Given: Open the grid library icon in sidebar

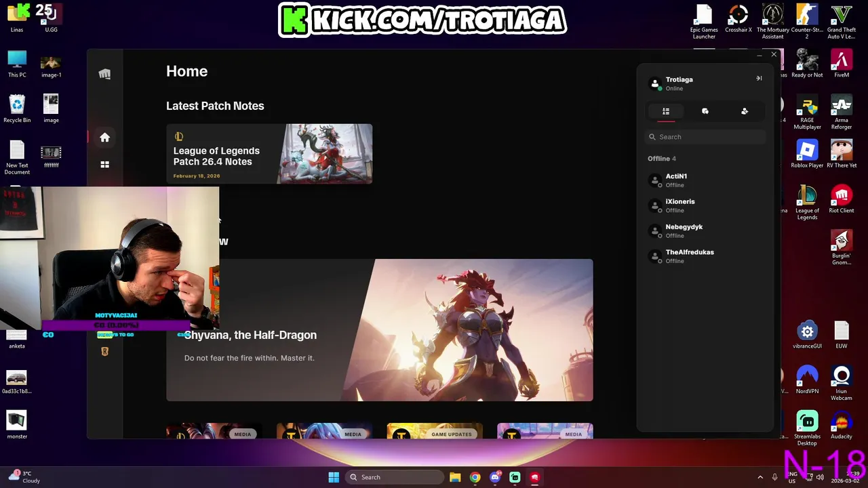Looking at the screenshot, I should tap(104, 165).
